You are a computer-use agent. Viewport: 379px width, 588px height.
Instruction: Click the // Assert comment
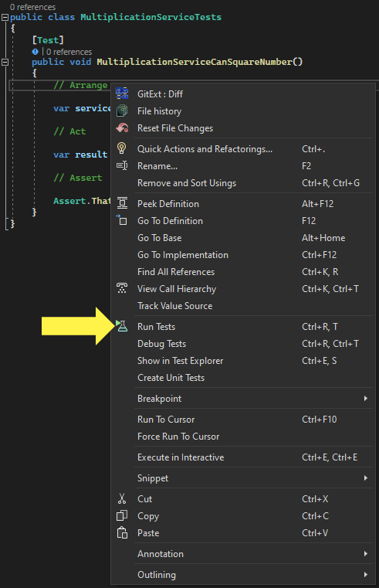pyautogui.click(x=78, y=178)
